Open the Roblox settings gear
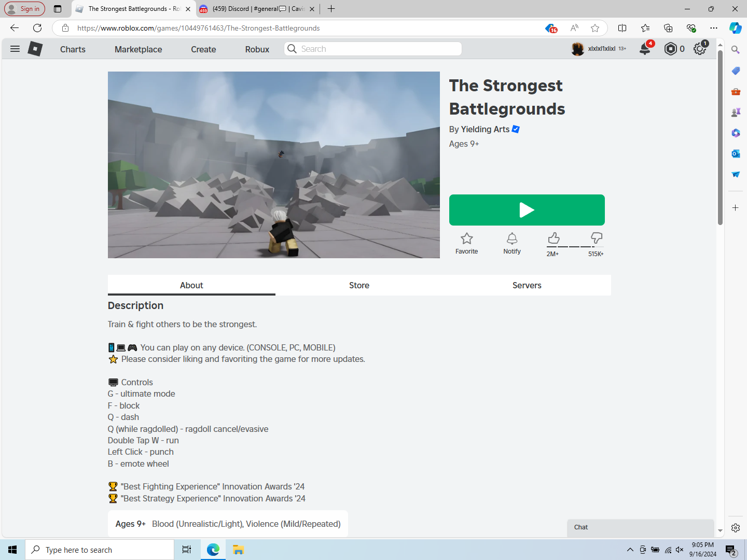 (700, 49)
